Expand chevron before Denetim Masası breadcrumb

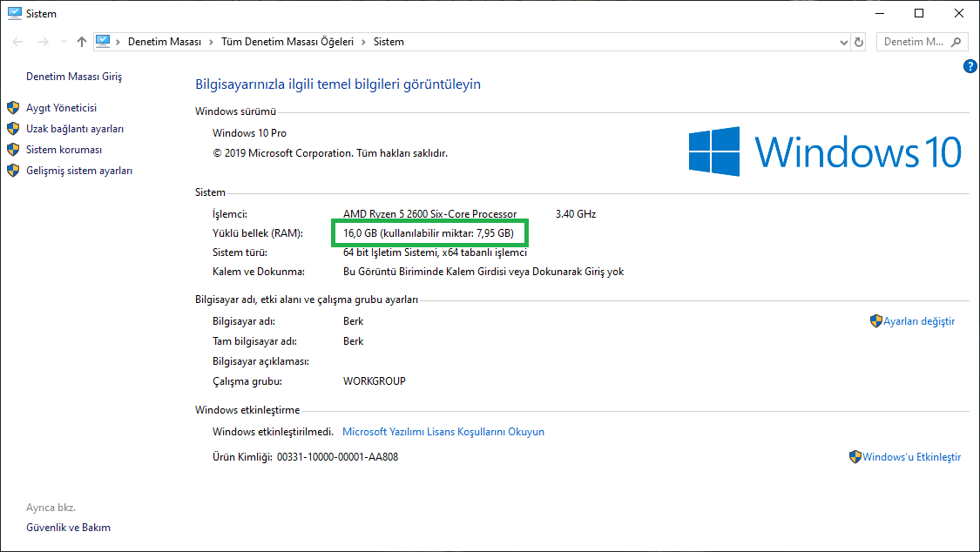(x=118, y=42)
